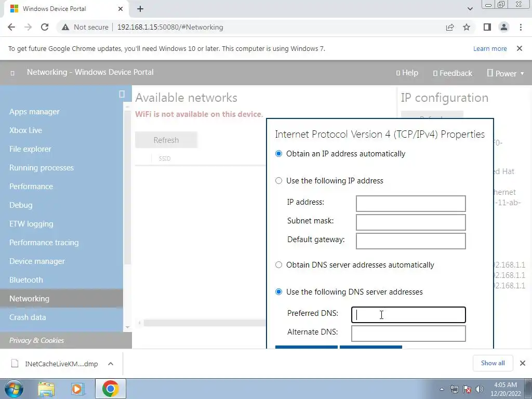Image resolution: width=532 pixels, height=399 pixels.
Task: Open the Windows Start menu
Action: click(x=14, y=389)
